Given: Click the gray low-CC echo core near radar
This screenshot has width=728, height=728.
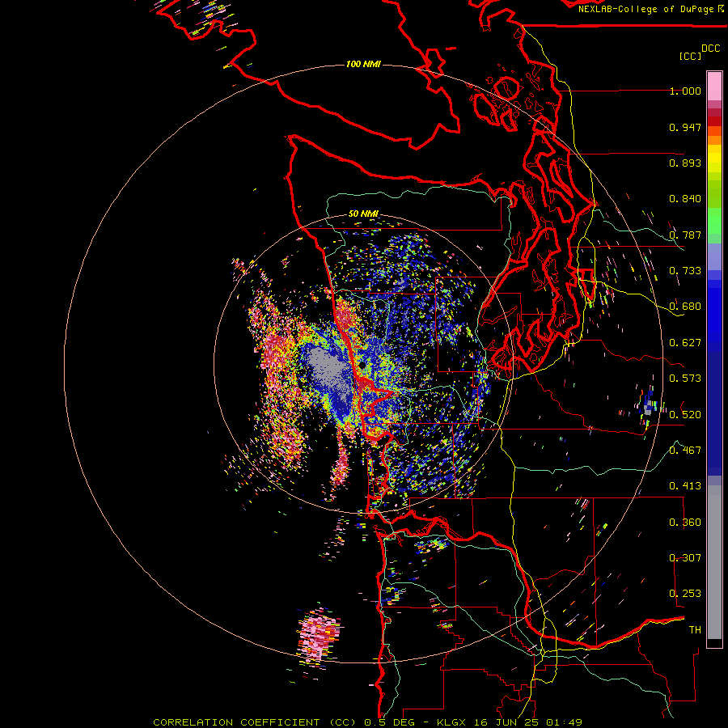Looking at the screenshot, I should pos(327,369).
